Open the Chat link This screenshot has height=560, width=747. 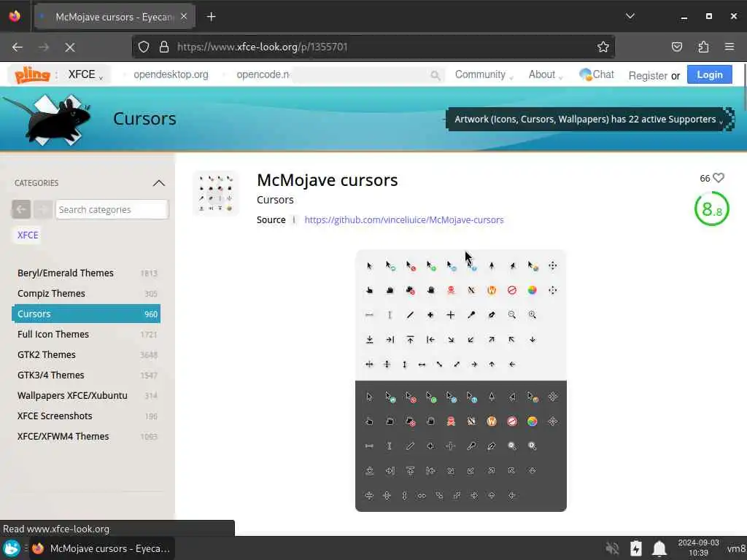coord(597,75)
